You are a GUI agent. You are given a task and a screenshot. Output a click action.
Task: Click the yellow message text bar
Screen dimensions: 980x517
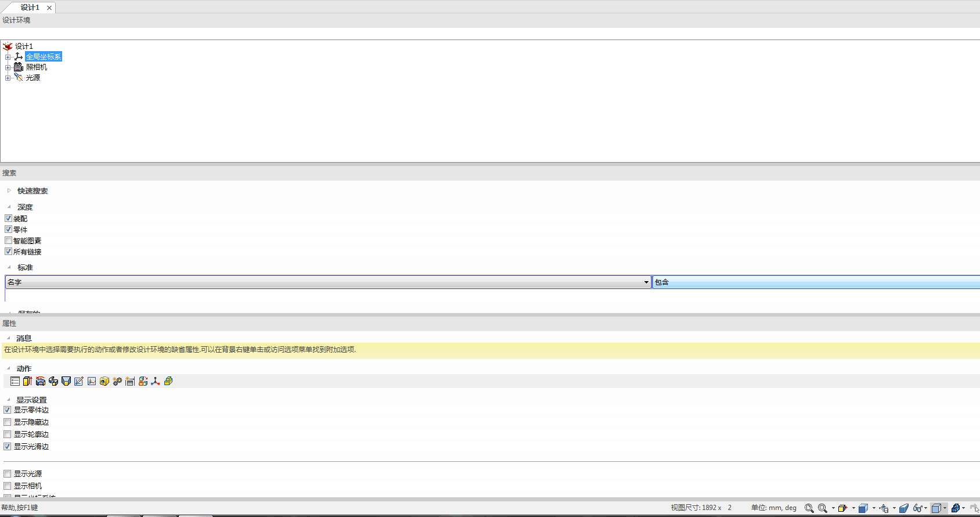490,350
